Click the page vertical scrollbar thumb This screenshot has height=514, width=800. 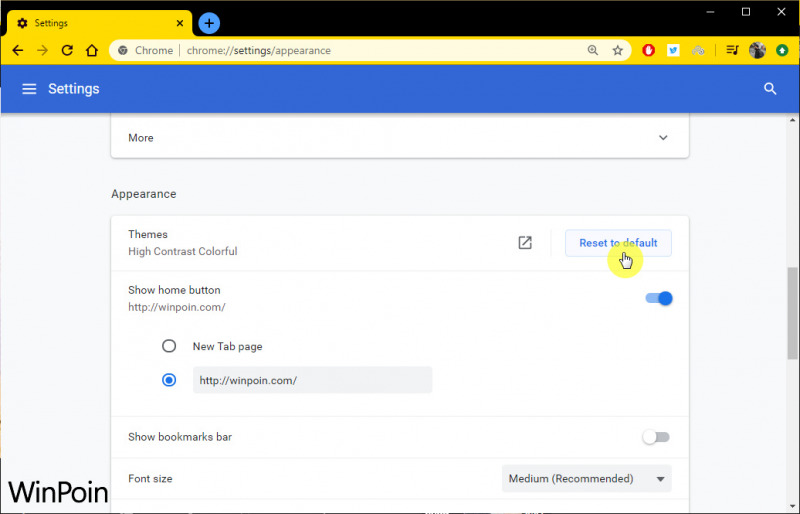click(x=792, y=313)
